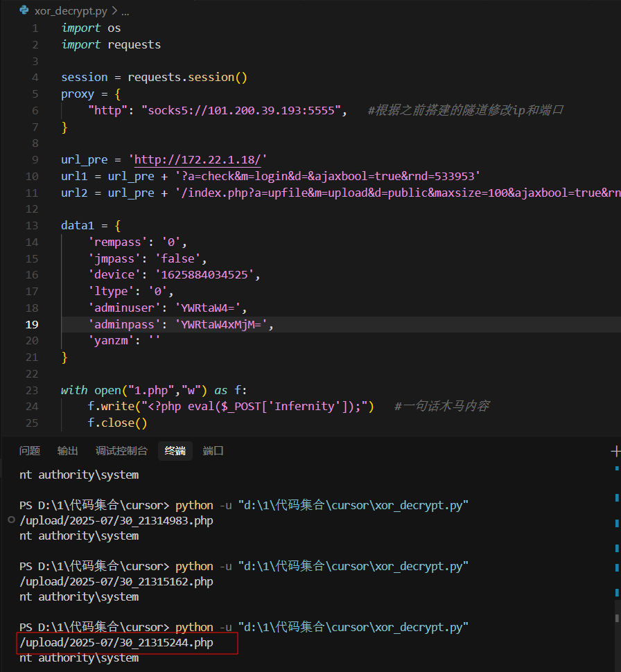621x672 pixels.
Task: Follow the http://172.22.1.18/ link
Action: (x=198, y=160)
